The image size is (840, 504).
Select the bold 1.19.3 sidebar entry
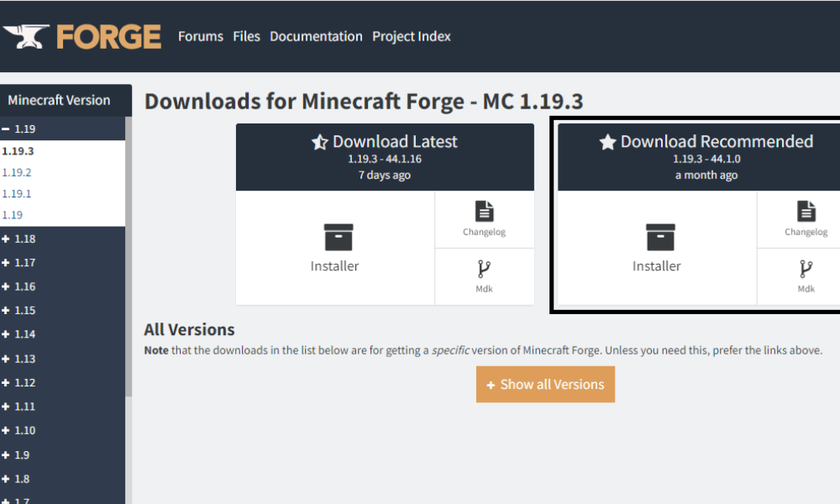coord(18,151)
